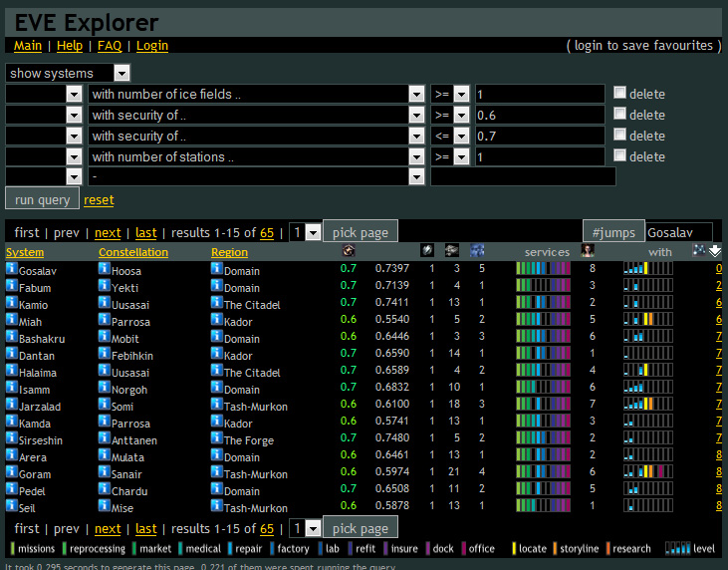
Task: Click the Login link
Action: tap(152, 46)
